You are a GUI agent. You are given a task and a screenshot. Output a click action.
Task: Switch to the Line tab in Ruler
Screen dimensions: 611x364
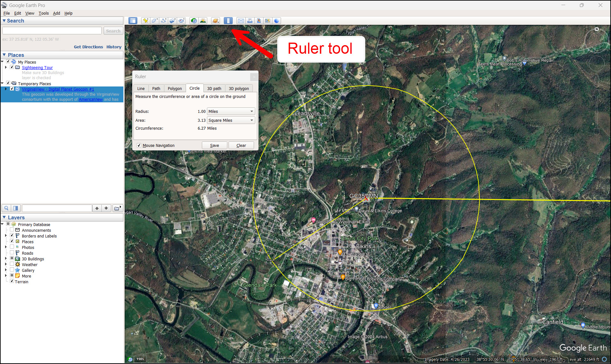(141, 88)
